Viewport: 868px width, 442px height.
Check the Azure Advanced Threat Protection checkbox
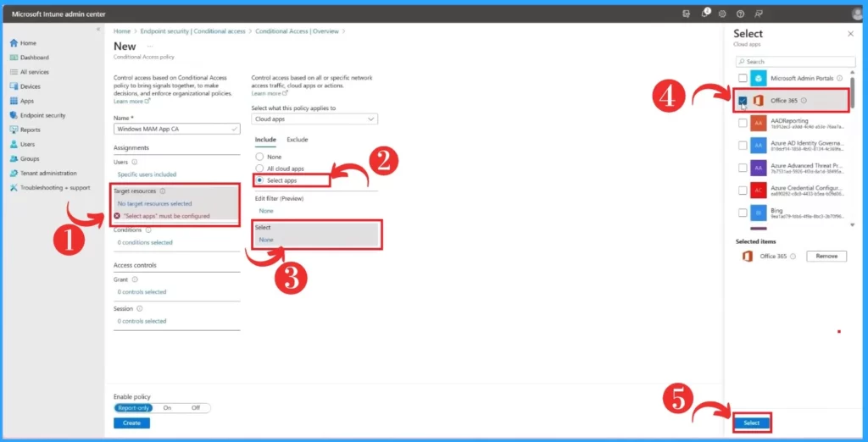click(x=743, y=169)
